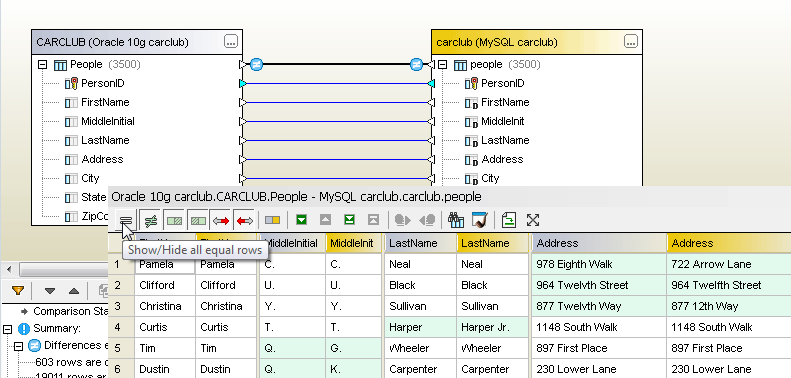Click the red right-pointing merge arrow icon
The height and width of the screenshot is (378, 791).
coord(221,221)
